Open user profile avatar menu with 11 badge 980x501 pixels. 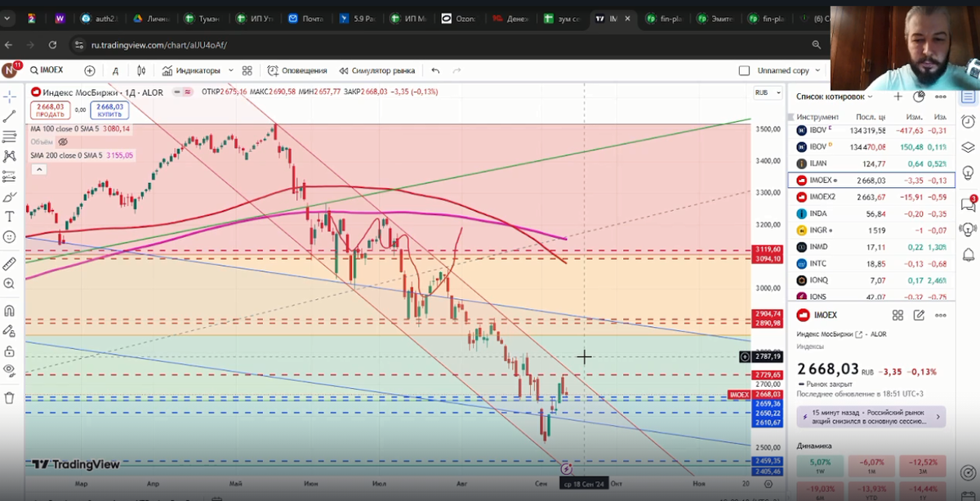(11, 70)
